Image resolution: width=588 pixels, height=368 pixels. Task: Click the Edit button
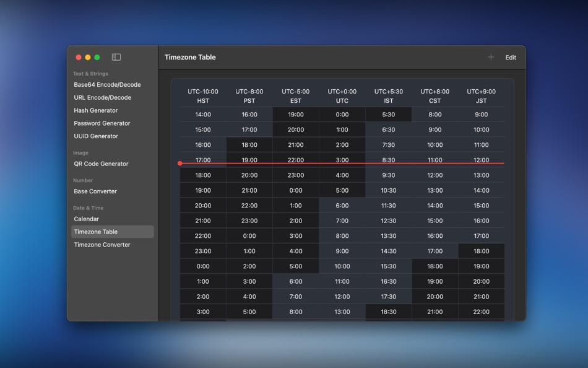click(x=511, y=57)
